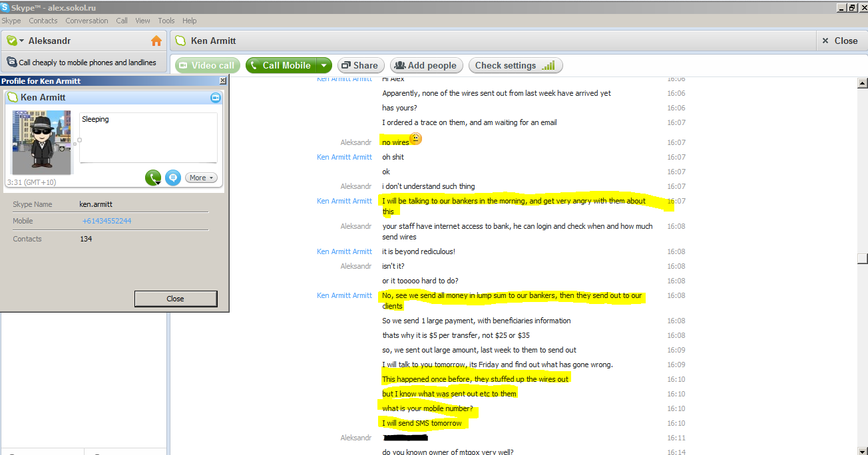Click the message 'has yours?'
This screenshot has width=868, height=455.
(x=399, y=108)
